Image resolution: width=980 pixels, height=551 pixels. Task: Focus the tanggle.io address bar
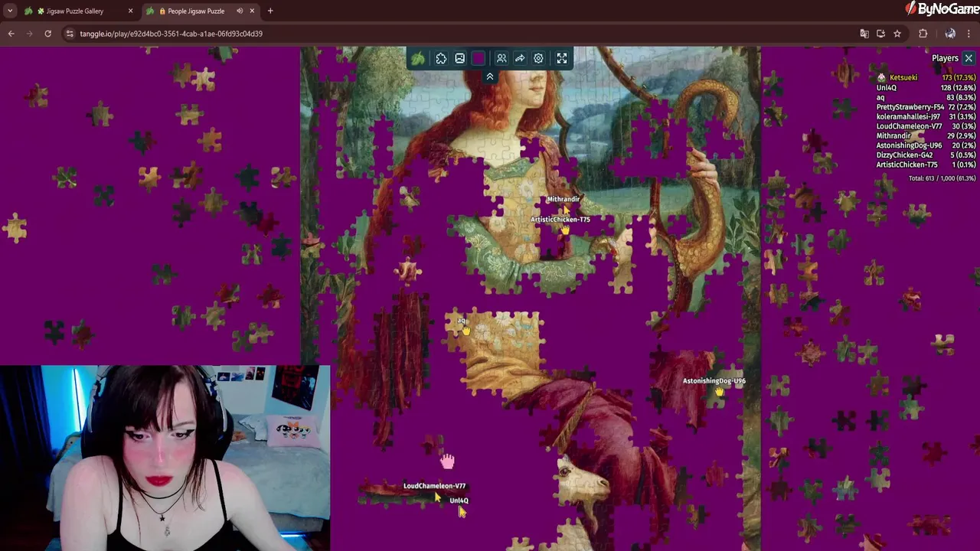tap(459, 34)
